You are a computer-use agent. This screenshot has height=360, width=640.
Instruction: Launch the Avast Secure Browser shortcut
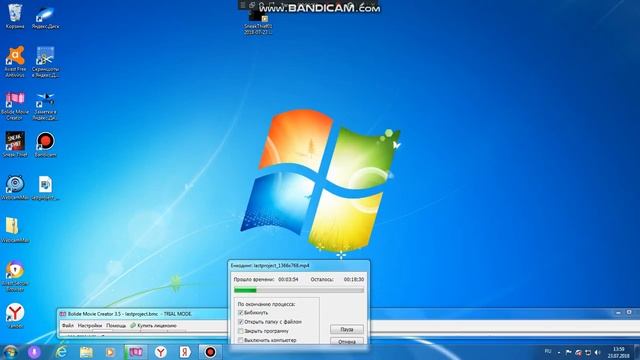click(15, 275)
